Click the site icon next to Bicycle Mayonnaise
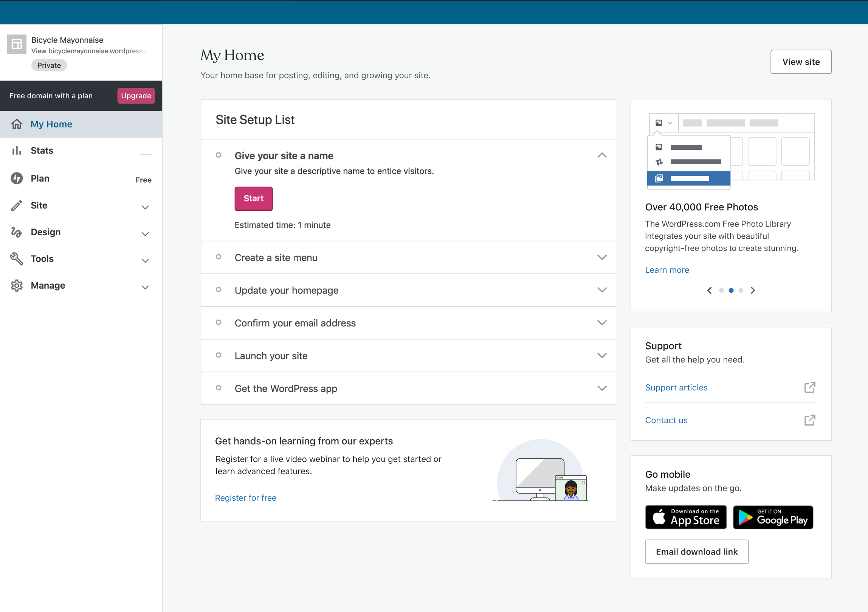 click(17, 44)
